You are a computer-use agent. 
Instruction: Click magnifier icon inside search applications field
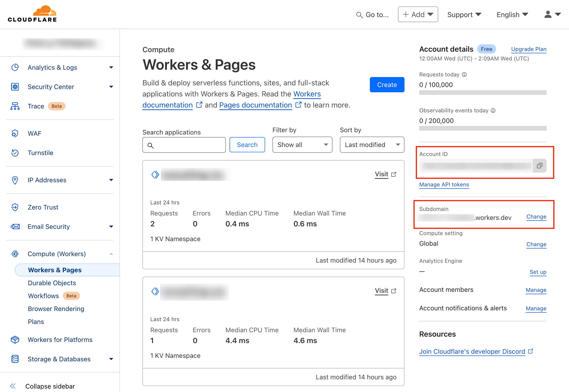pos(150,145)
